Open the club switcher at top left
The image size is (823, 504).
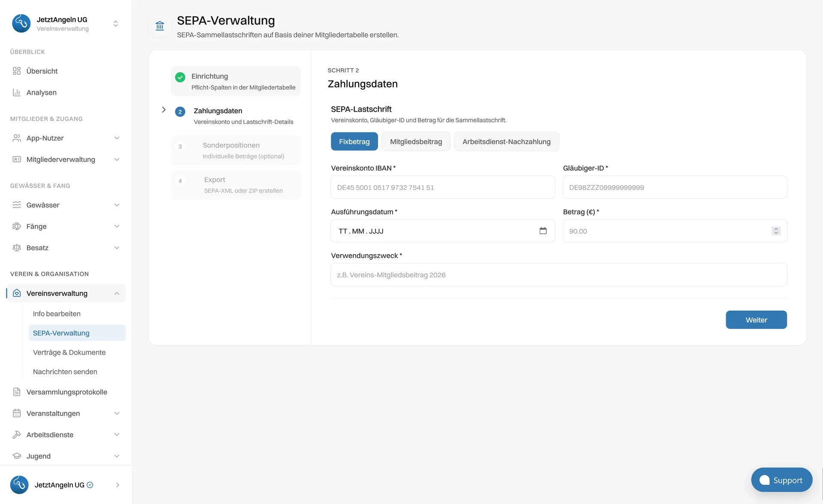tap(115, 24)
